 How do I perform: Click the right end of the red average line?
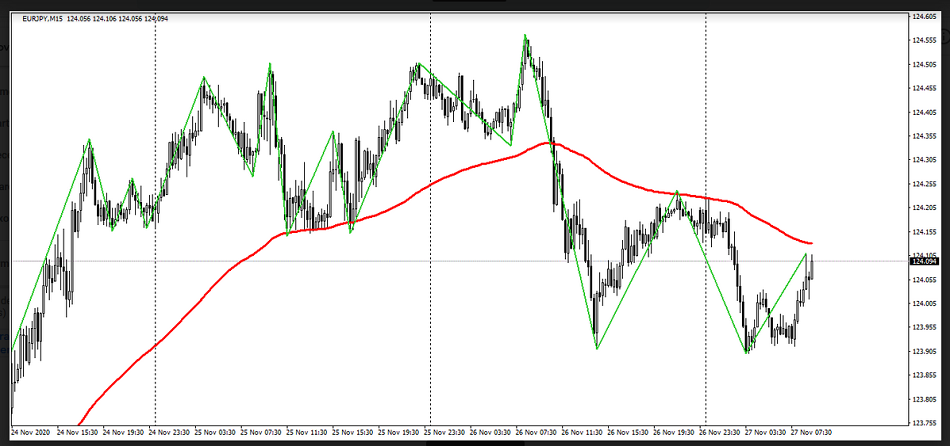[x=811, y=243]
